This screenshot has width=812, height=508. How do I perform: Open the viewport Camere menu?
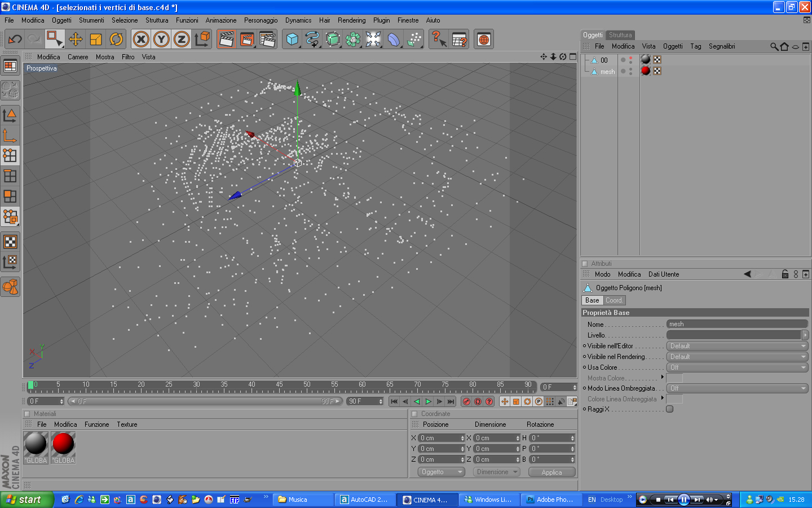[x=78, y=57]
